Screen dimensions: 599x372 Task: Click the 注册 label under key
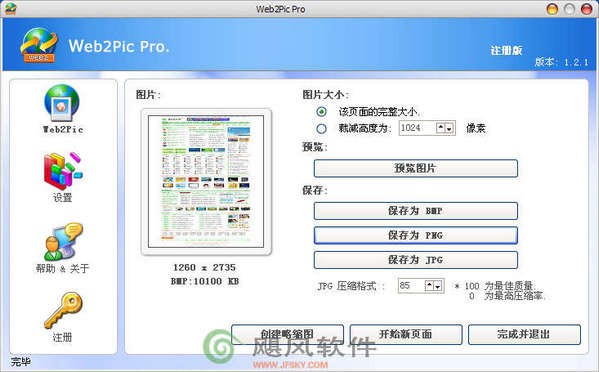pos(62,337)
